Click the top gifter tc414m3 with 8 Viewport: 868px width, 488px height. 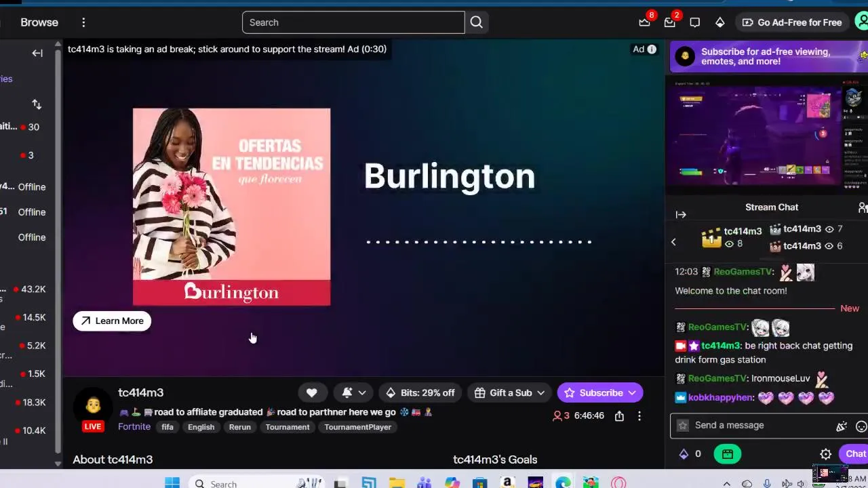coord(731,237)
